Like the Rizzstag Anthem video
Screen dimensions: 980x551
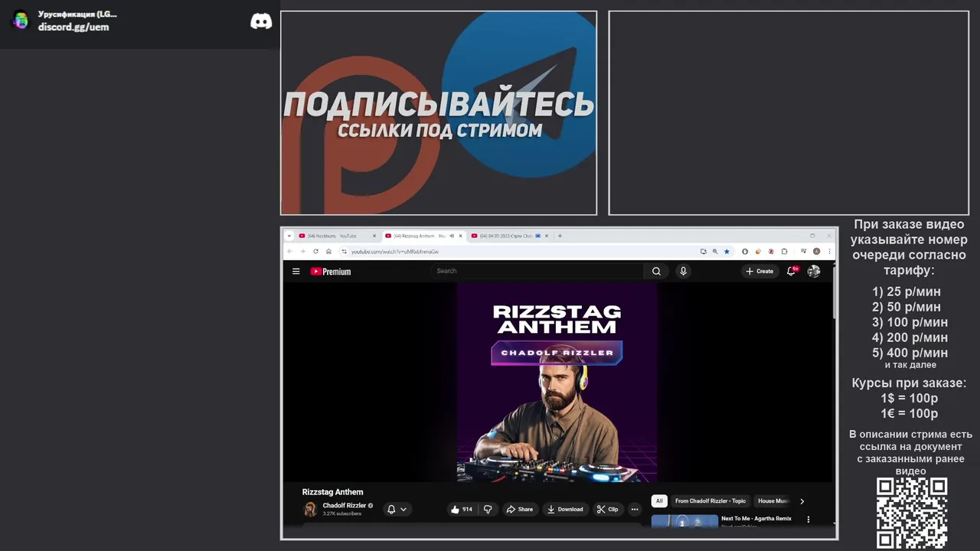(462, 509)
